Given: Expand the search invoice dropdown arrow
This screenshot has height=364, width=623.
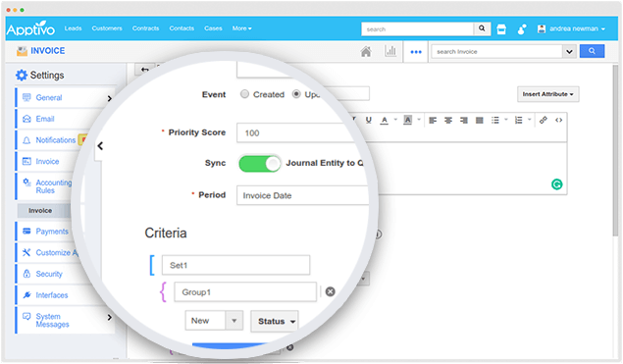Looking at the screenshot, I should pyautogui.click(x=569, y=52).
